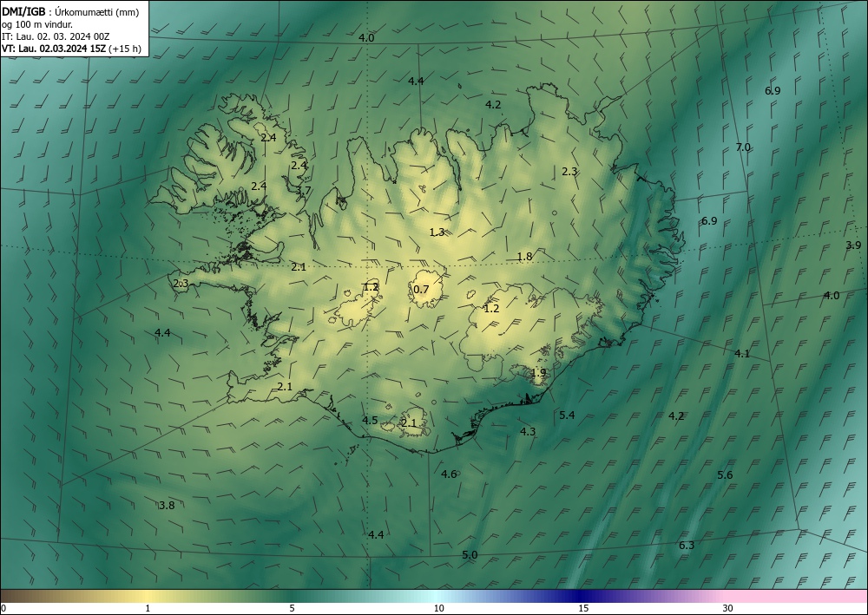Select the 3.8 value label
Screen dimensions: 868x615
click(x=167, y=505)
